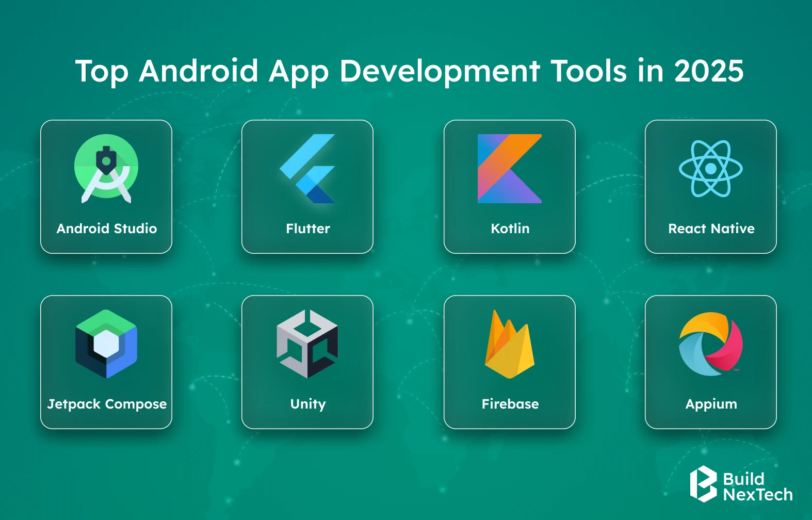Click the Firebase flame logo

click(510, 344)
